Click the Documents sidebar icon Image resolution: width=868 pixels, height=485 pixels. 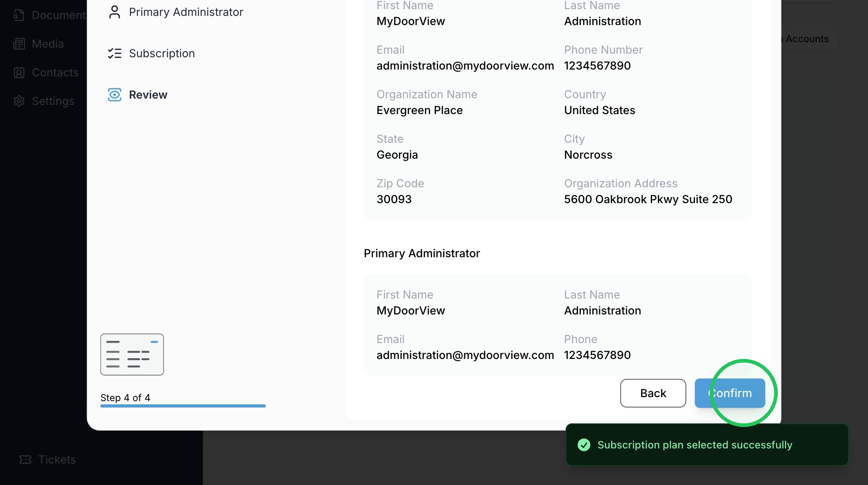tap(19, 15)
